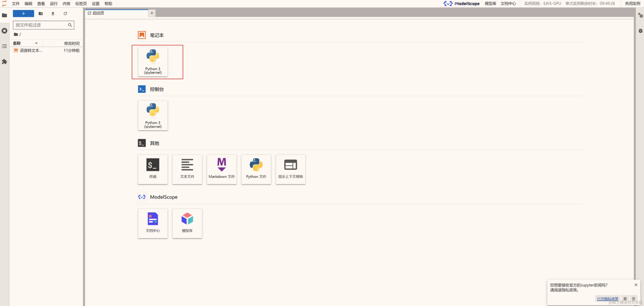
Task: Open the debugger bug icon
Action: [x=640, y=31]
